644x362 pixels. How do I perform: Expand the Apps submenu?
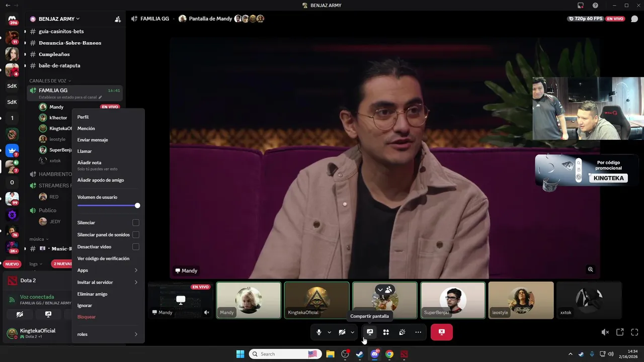click(x=108, y=270)
